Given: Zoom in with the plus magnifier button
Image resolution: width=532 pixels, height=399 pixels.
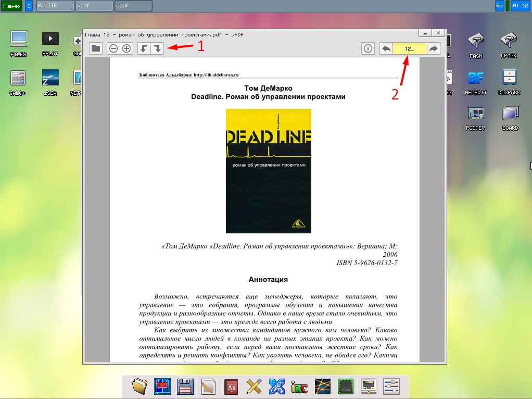Looking at the screenshot, I should click(126, 48).
